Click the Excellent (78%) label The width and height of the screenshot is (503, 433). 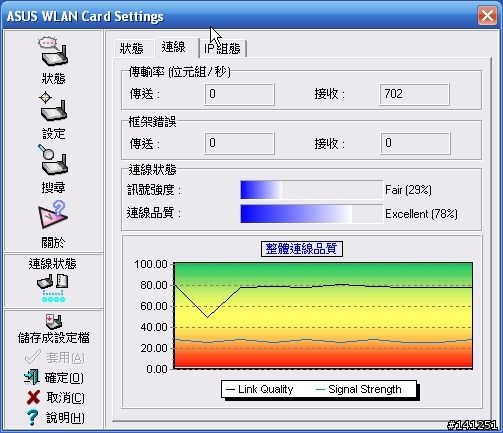coord(421,214)
